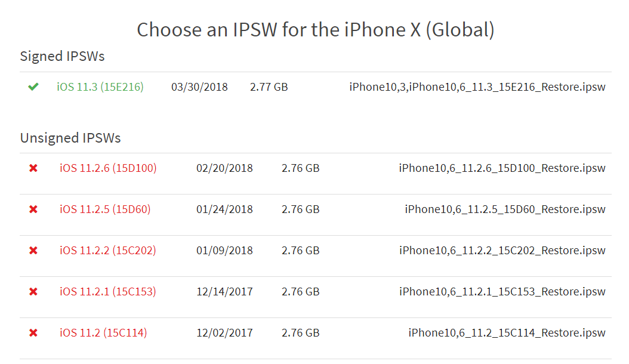Click the Unsigned IPSWs section heading
Screen dimensions: 629x364
click(x=70, y=137)
